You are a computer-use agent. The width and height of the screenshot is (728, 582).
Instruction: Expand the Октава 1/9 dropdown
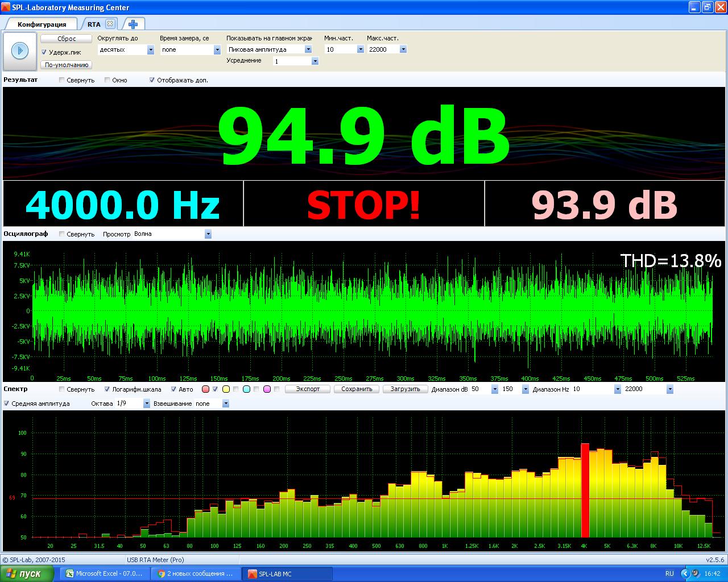point(146,404)
